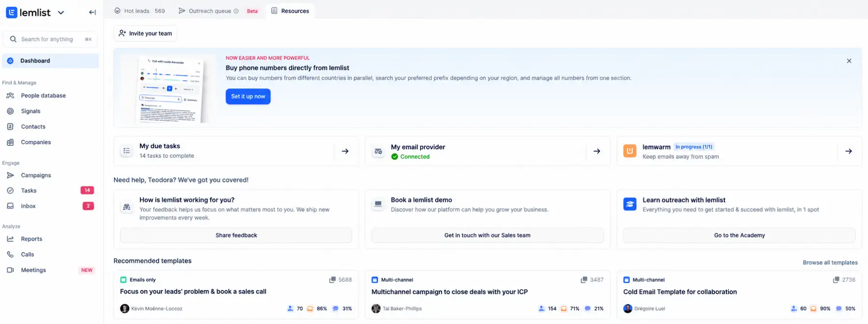Click the Set it up now button
Screen dimensions: 868x324
[x=248, y=97]
